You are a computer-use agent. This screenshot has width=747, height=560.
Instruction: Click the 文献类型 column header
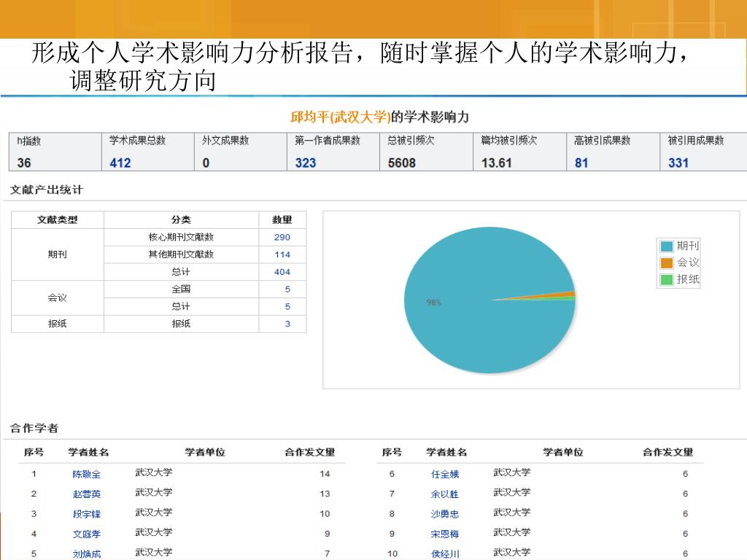point(57,219)
